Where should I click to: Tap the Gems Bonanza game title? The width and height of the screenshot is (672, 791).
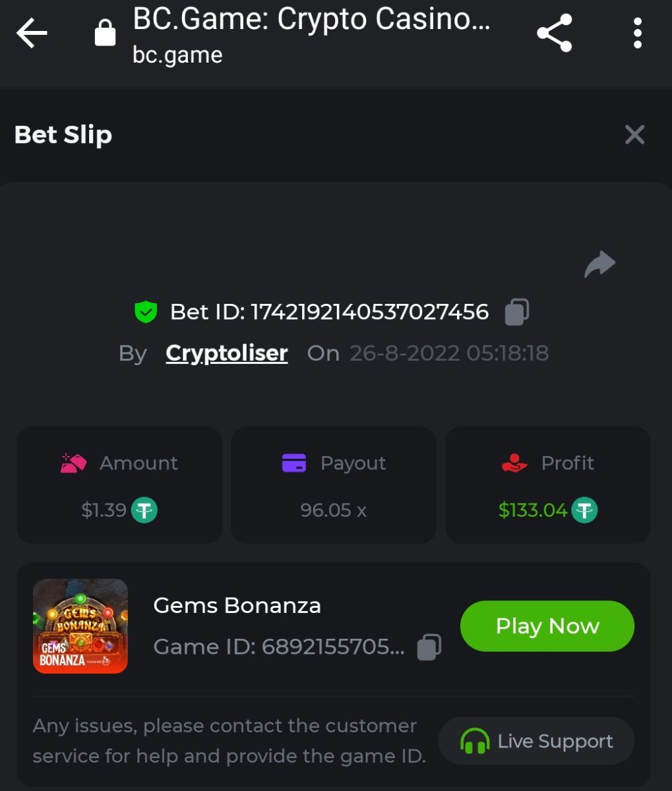tap(237, 605)
